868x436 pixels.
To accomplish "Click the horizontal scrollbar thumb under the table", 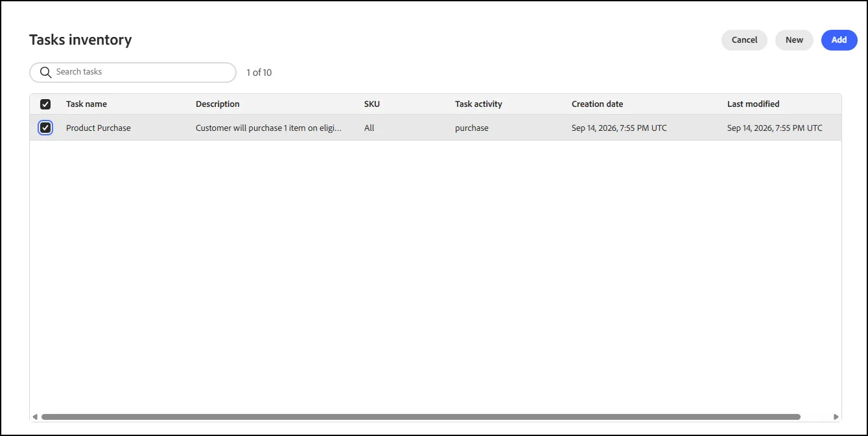I will (x=421, y=417).
